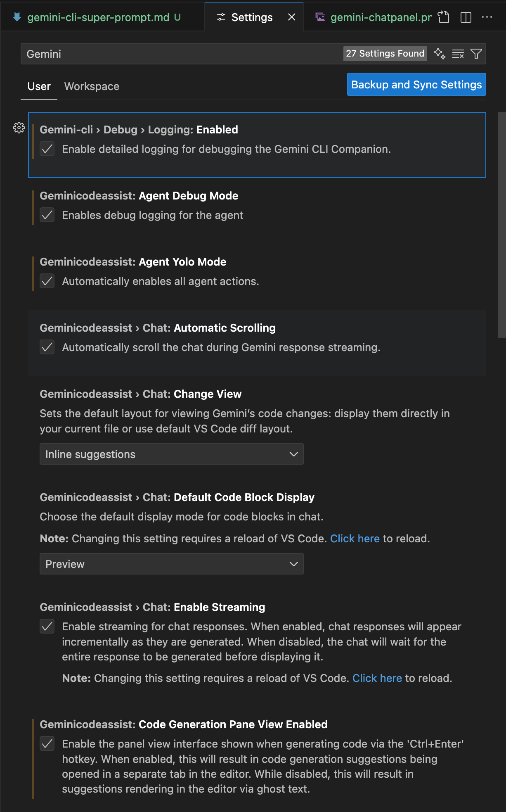Switch to the Workspace settings tab
Image resolution: width=506 pixels, height=812 pixels.
coord(92,86)
